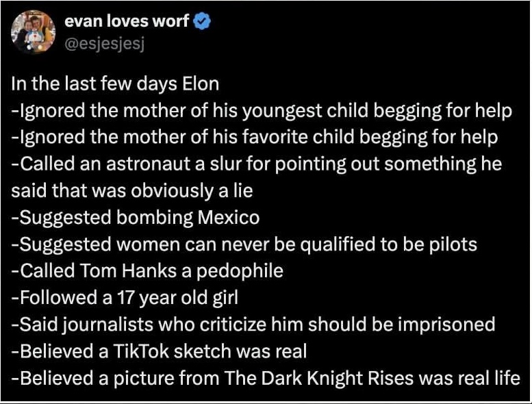The image size is (532, 404).
Task: Click the blue verified checkmark badge
Action: pyautogui.click(x=202, y=21)
